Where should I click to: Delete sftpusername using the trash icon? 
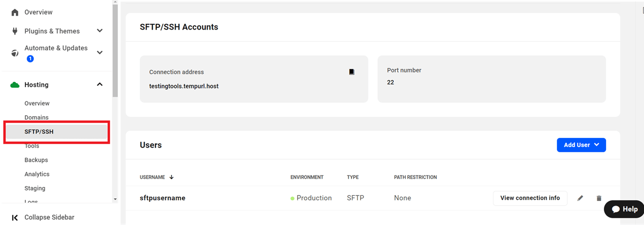tap(599, 198)
